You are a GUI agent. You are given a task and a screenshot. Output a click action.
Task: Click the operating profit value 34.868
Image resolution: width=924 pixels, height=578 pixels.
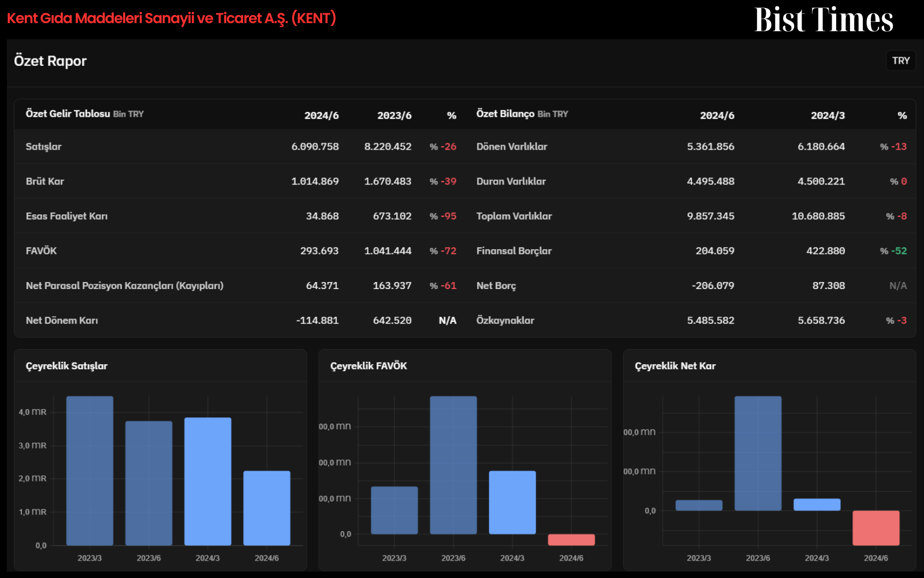point(322,216)
